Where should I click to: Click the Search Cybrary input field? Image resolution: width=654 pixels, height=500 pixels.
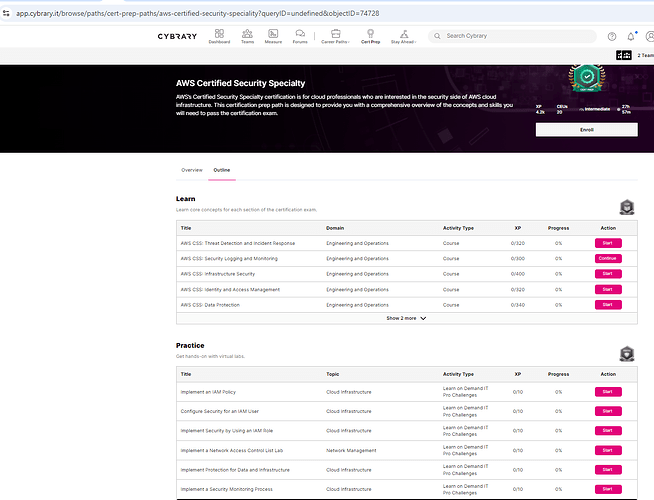click(x=512, y=36)
